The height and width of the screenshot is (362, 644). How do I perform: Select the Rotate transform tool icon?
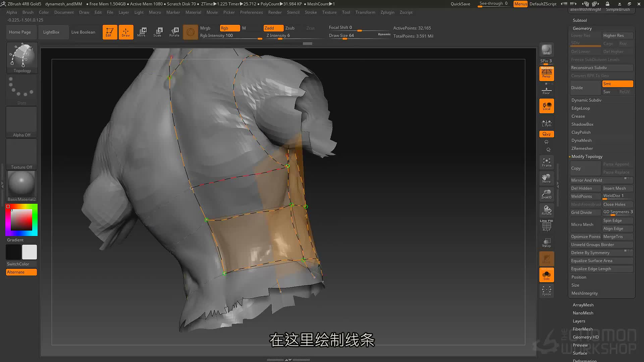pos(174,32)
